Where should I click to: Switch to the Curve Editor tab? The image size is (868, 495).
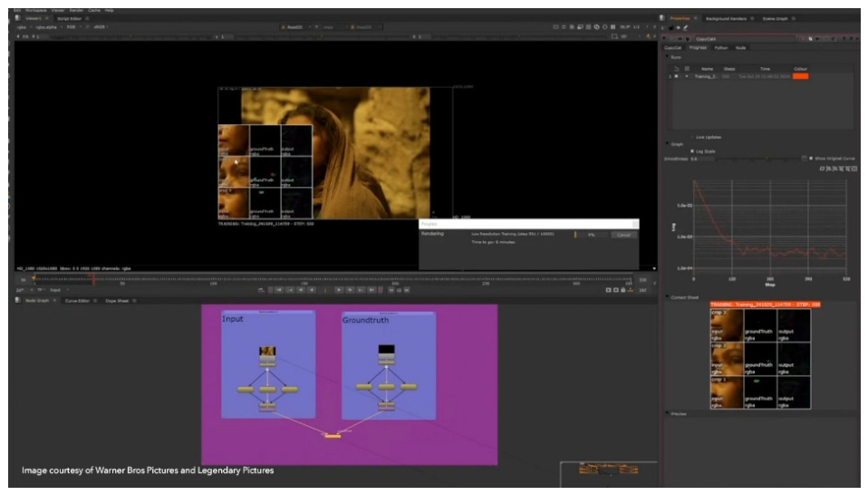click(78, 300)
